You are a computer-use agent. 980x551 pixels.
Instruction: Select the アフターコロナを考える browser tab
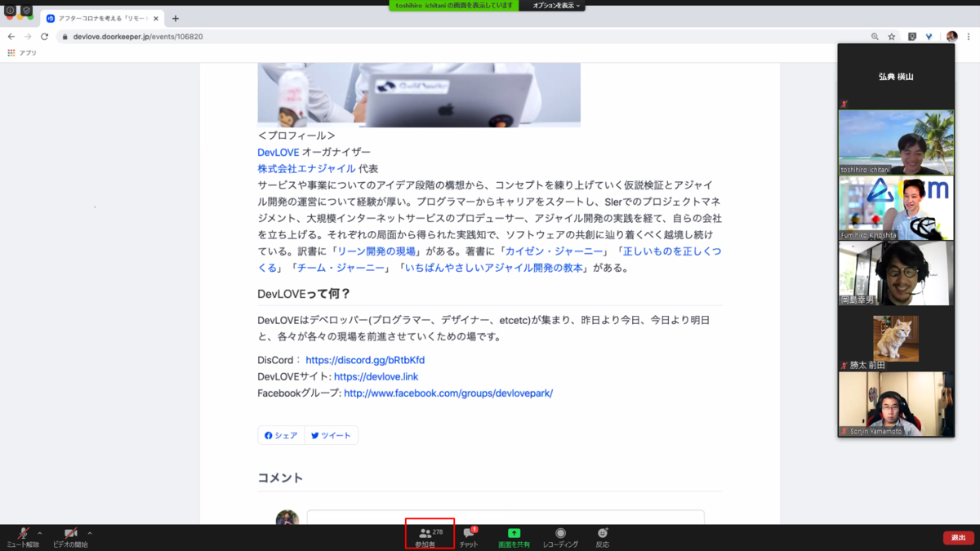coord(101,18)
